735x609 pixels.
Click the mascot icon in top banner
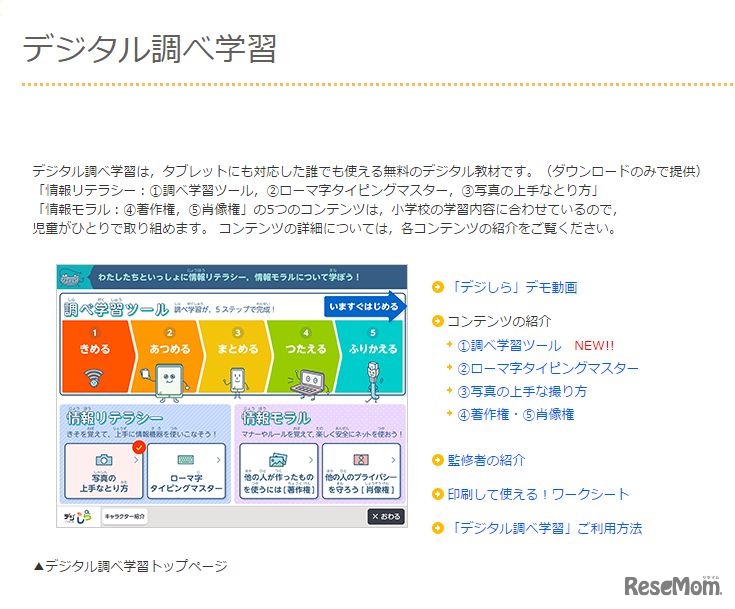tap(71, 278)
